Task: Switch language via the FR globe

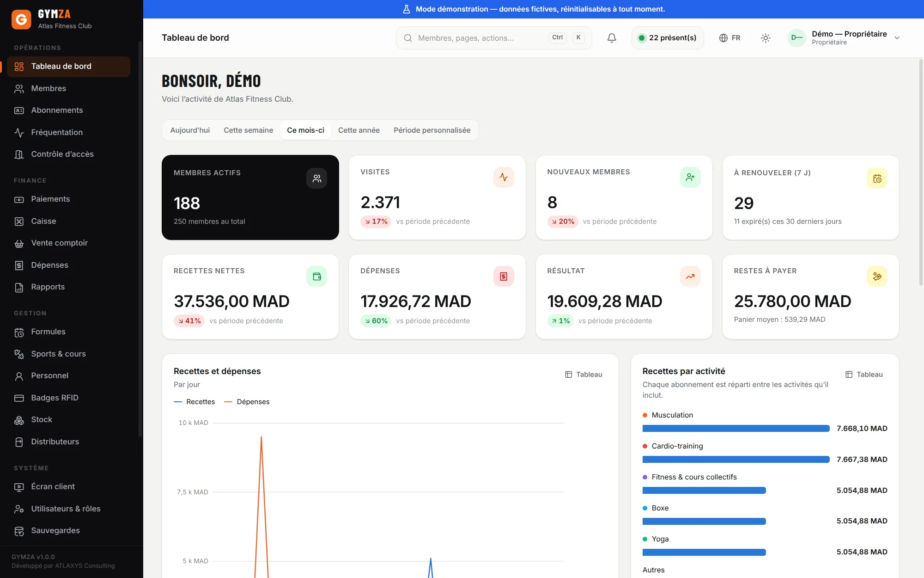Action: pos(730,38)
